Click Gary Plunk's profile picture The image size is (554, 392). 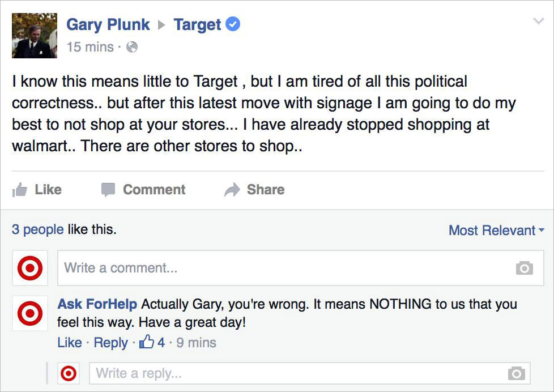(35, 36)
